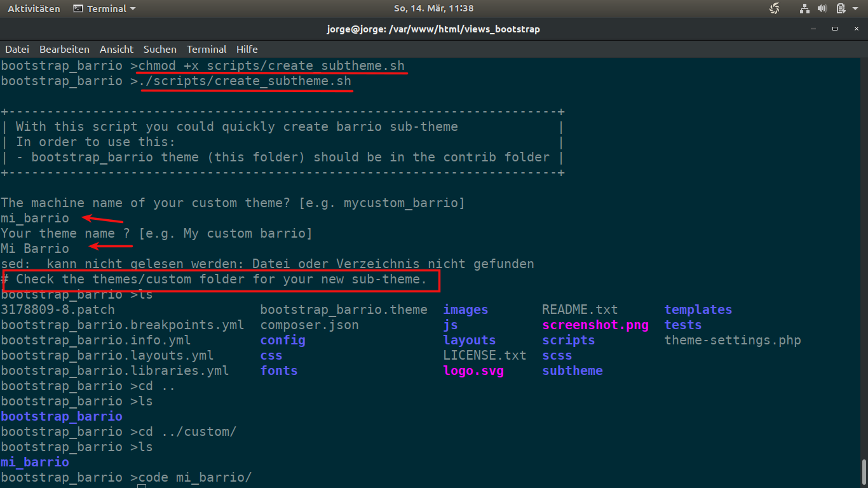
Task: Click the chmod +x scripts/create_subtheme.sh command
Action: pos(271,66)
